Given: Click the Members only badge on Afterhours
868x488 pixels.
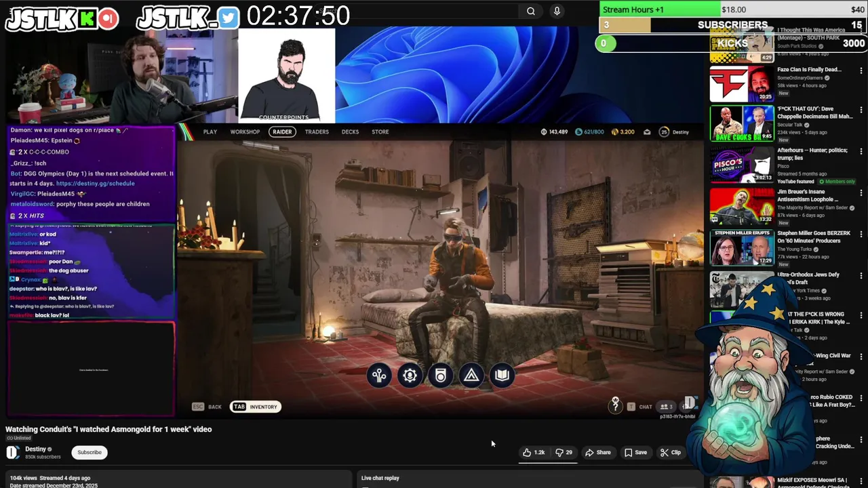Looking at the screenshot, I should pos(837,182).
